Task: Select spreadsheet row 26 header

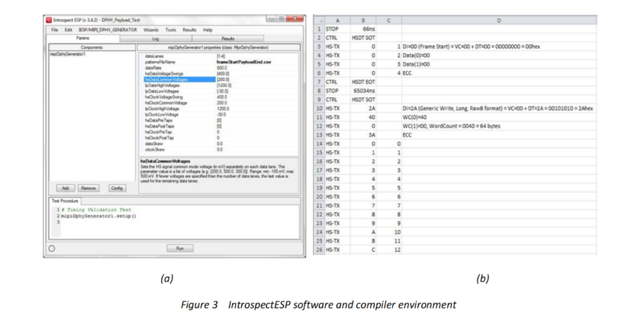Action: [x=319, y=250]
